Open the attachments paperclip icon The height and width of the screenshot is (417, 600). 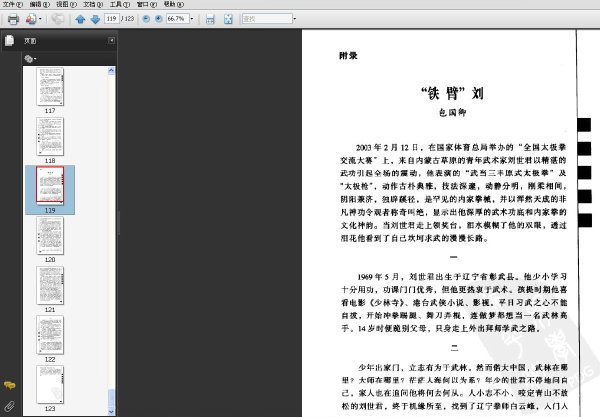click(x=10, y=406)
